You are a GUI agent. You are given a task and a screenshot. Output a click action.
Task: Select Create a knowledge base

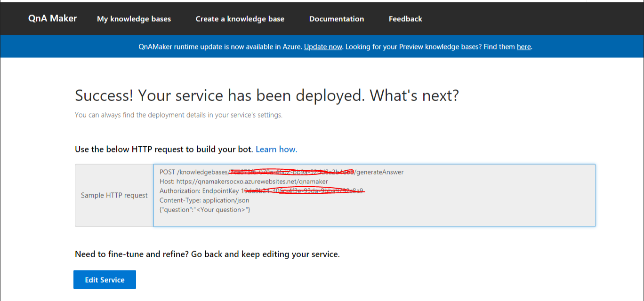[x=240, y=19]
